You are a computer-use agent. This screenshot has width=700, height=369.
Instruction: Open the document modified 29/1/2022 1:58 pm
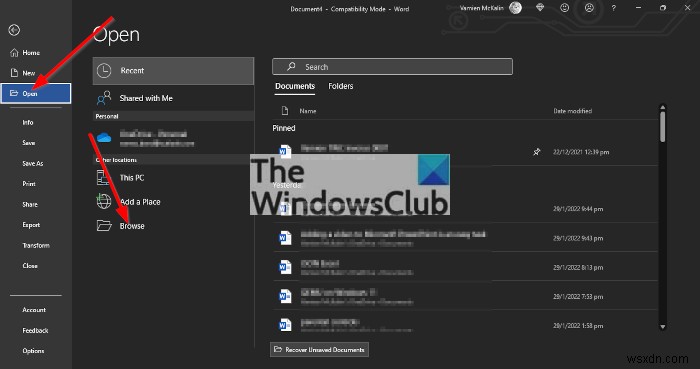click(464, 325)
